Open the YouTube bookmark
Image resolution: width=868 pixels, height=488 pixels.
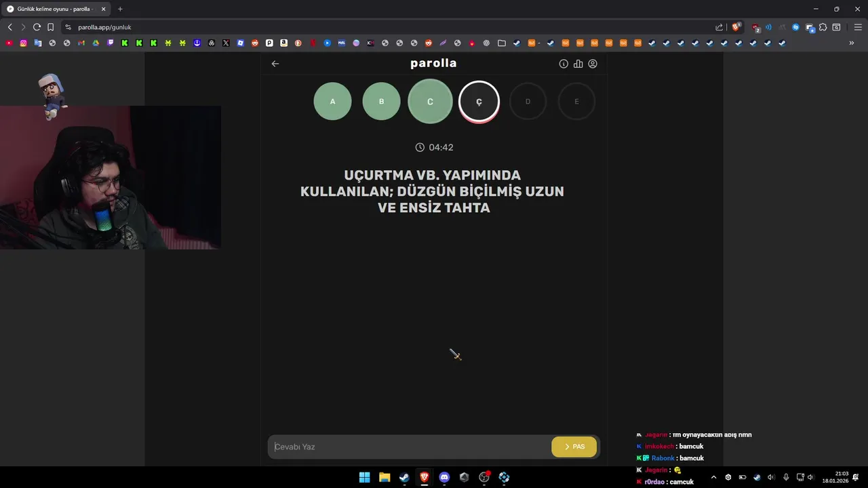coord(9,43)
